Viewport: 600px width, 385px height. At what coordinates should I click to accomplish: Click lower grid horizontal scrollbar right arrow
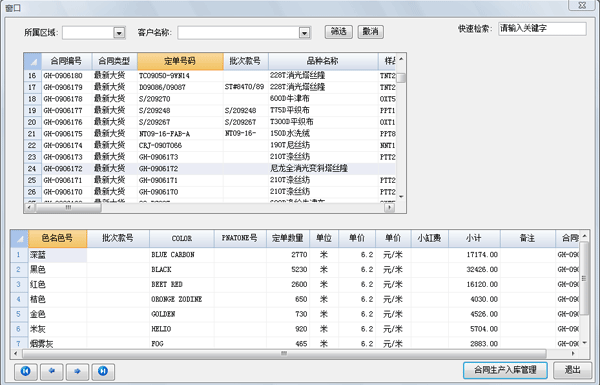tap(573, 354)
